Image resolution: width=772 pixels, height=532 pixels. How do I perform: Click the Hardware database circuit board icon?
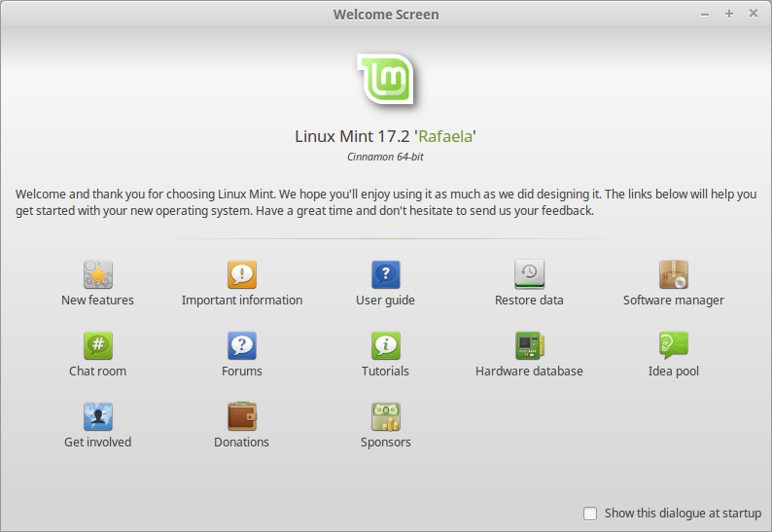529,345
